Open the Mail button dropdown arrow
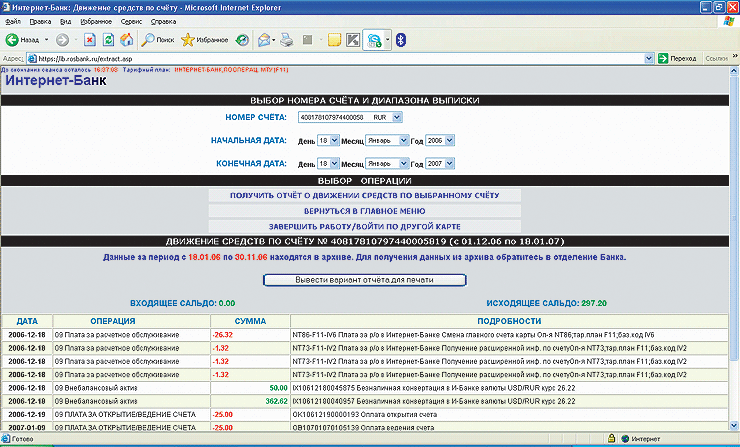Image resolution: width=740 pixels, height=447 pixels. pos(274,40)
